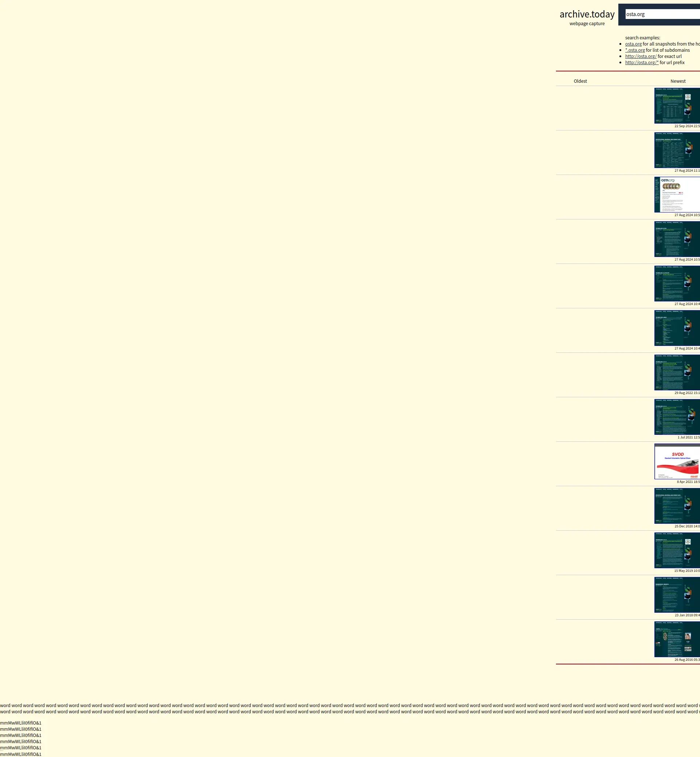The height and width of the screenshot is (757, 700).
Task: Follow the http://osta.org/ exact url link
Action: click(x=641, y=56)
